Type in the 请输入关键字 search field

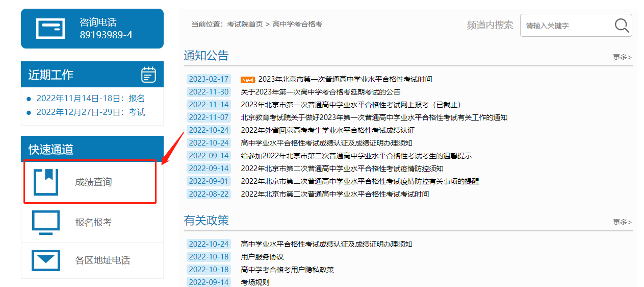click(566, 26)
